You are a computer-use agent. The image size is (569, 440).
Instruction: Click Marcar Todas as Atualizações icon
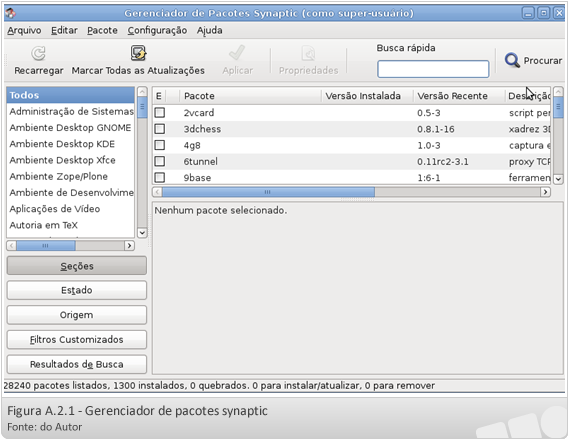(x=138, y=53)
